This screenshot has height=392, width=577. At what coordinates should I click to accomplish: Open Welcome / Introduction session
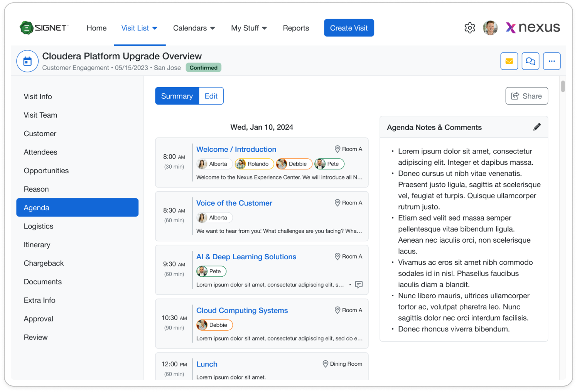coord(236,149)
